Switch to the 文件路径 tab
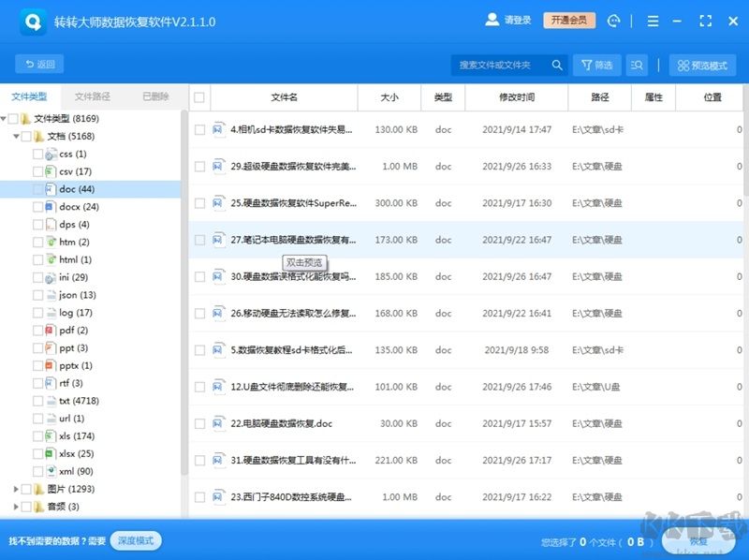Viewport: 749px width, 560px height. pos(93,96)
